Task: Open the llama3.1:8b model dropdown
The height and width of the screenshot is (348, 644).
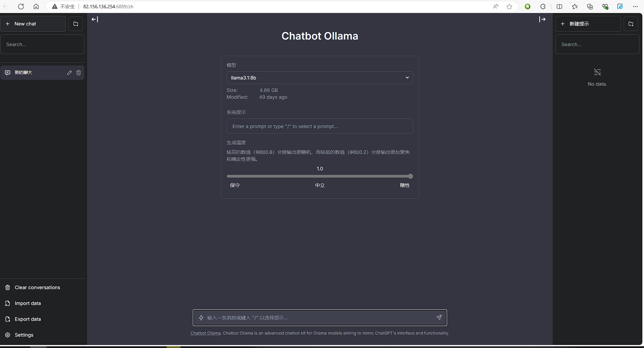Action: click(x=320, y=78)
